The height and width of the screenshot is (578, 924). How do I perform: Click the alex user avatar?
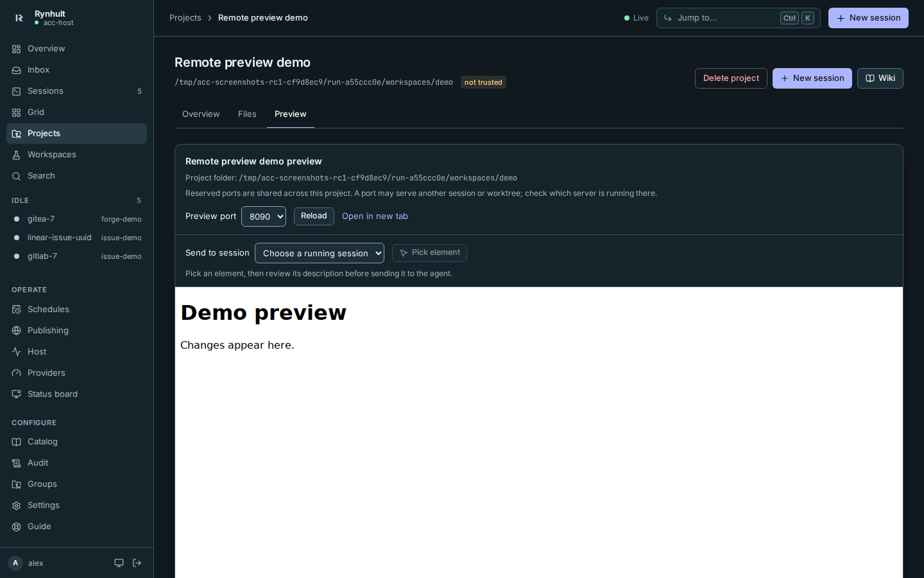click(15, 563)
